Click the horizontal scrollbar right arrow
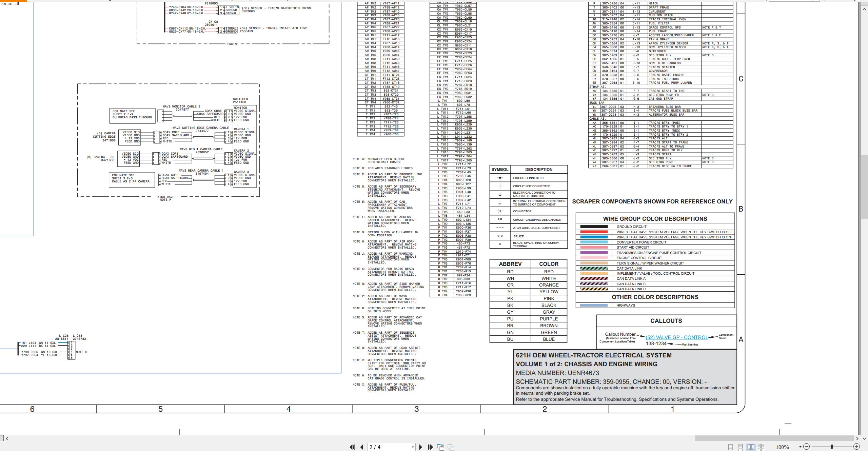 857,438
